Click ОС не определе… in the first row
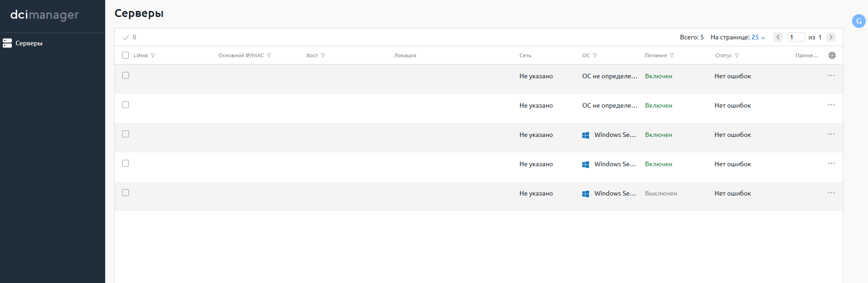Screen dimensions: 868x283 coord(610,76)
